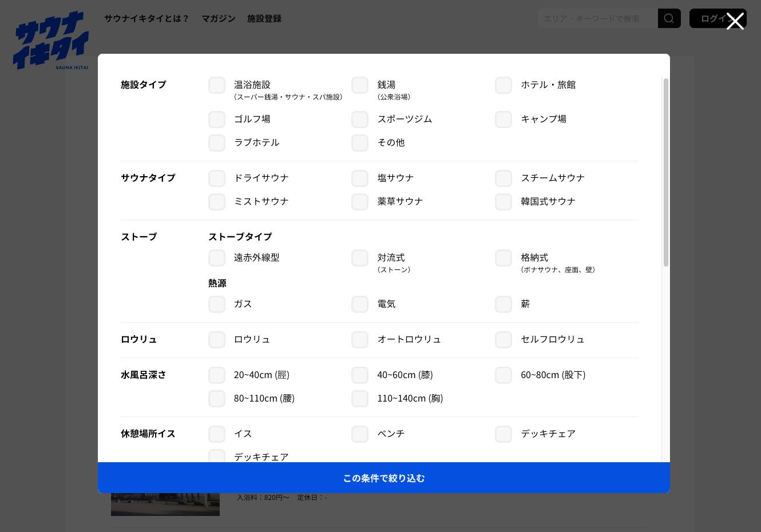Enable the ゴルフ場 filter checkbox
Screen dimensions: 761x532
tap(217, 120)
